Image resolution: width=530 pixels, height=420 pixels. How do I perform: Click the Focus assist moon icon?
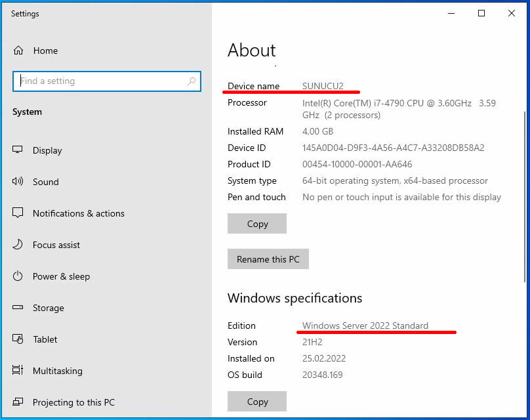[18, 244]
